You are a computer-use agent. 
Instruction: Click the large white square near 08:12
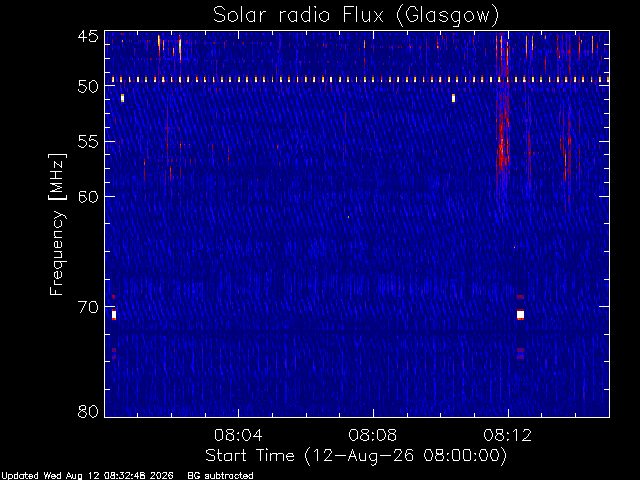point(520,315)
